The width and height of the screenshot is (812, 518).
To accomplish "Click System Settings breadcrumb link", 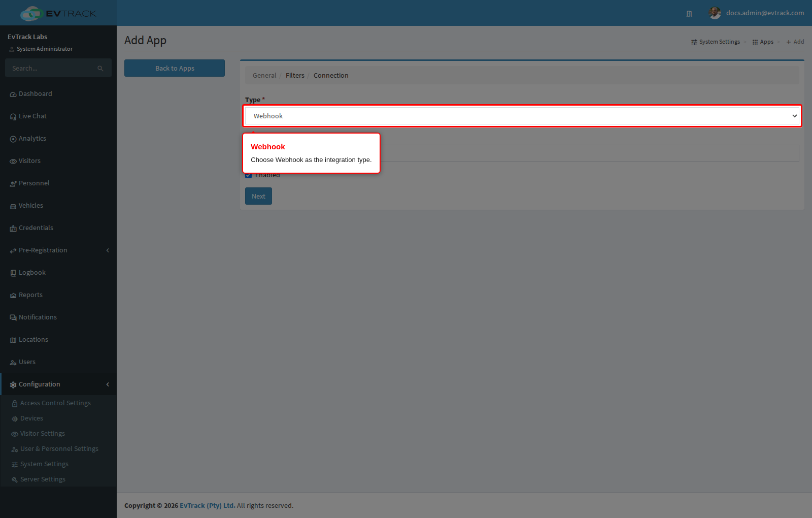I will point(716,42).
